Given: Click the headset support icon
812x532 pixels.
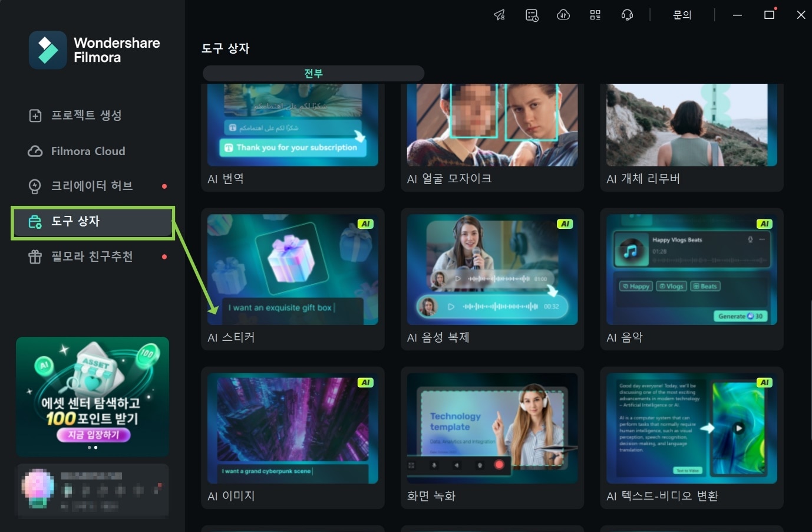Looking at the screenshot, I should (627, 15).
